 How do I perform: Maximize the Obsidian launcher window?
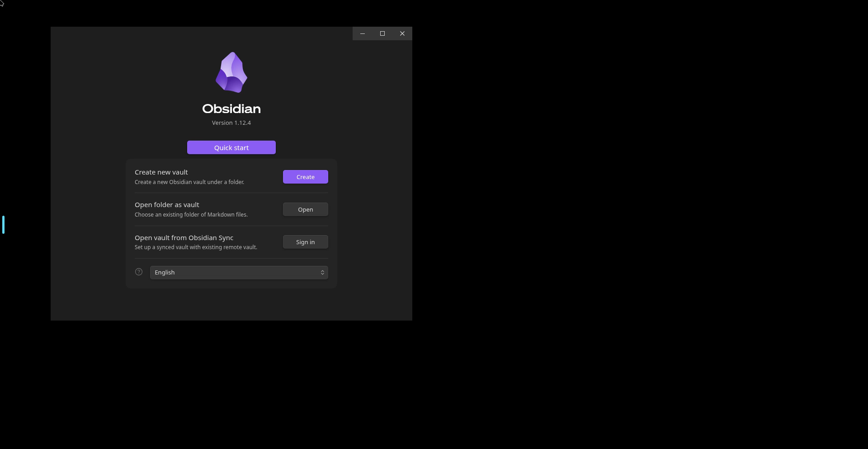click(382, 33)
